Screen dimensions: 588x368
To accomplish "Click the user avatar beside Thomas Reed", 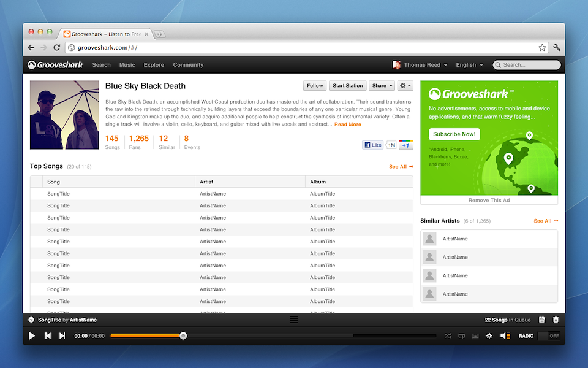I will [396, 64].
